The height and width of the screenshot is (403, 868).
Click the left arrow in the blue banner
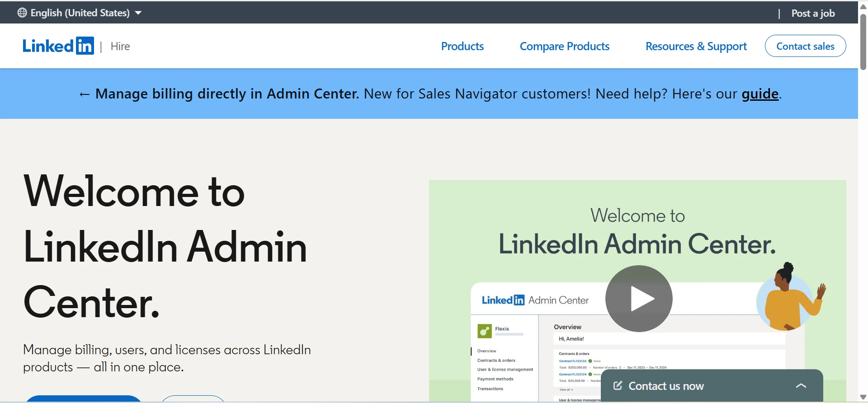point(85,94)
